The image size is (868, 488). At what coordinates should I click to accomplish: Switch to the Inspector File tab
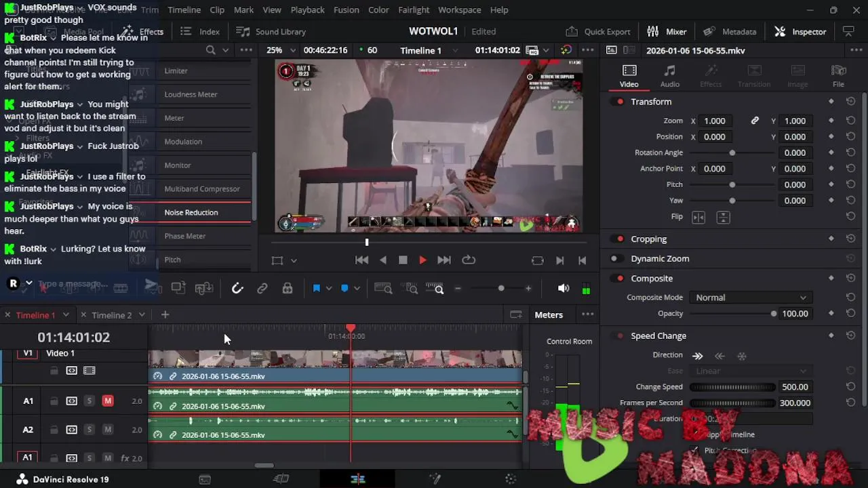click(838, 76)
